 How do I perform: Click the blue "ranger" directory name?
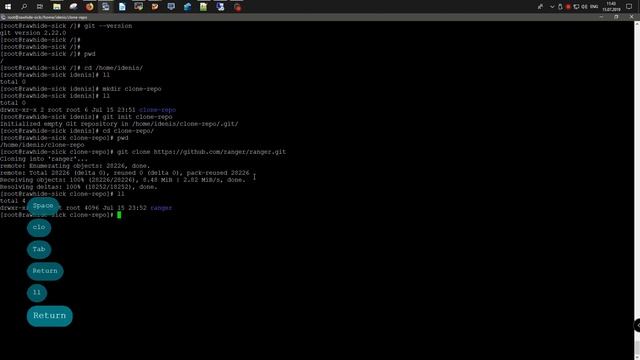(161, 208)
